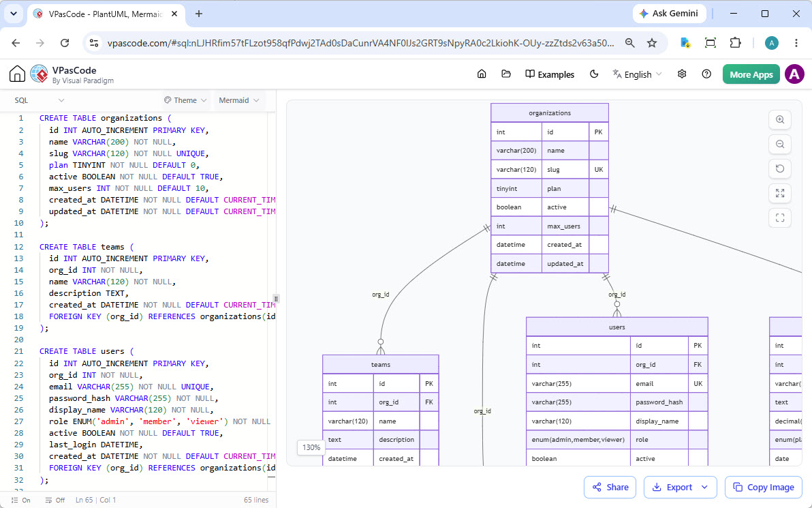Export the diagram
This screenshot has width=812, height=508.
click(672, 488)
